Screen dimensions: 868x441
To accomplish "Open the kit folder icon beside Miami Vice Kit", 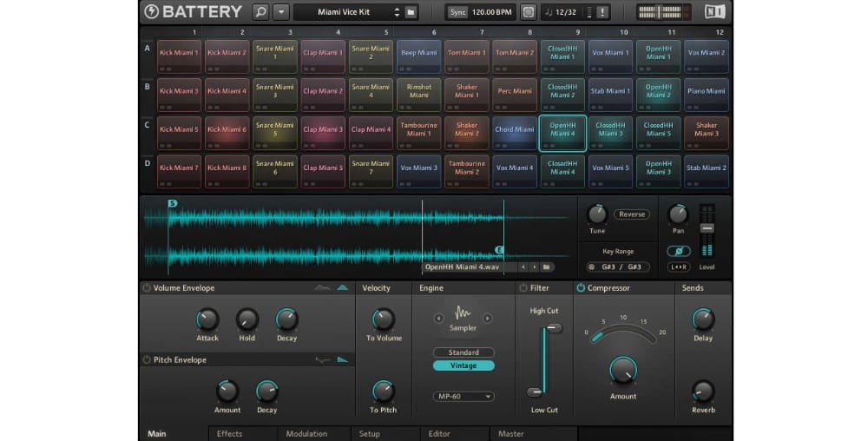I will pyautogui.click(x=411, y=12).
